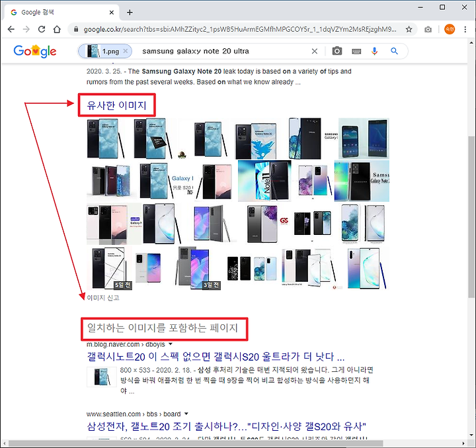Screen dimensions: 476x448
Task: Open the Note11 labeled phone image
Action: (x=264, y=181)
